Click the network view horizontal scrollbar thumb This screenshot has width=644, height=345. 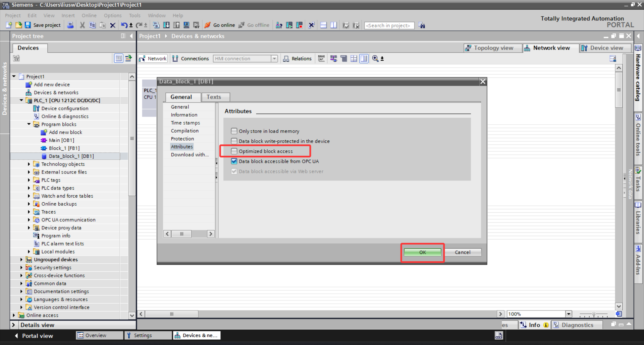(172, 314)
